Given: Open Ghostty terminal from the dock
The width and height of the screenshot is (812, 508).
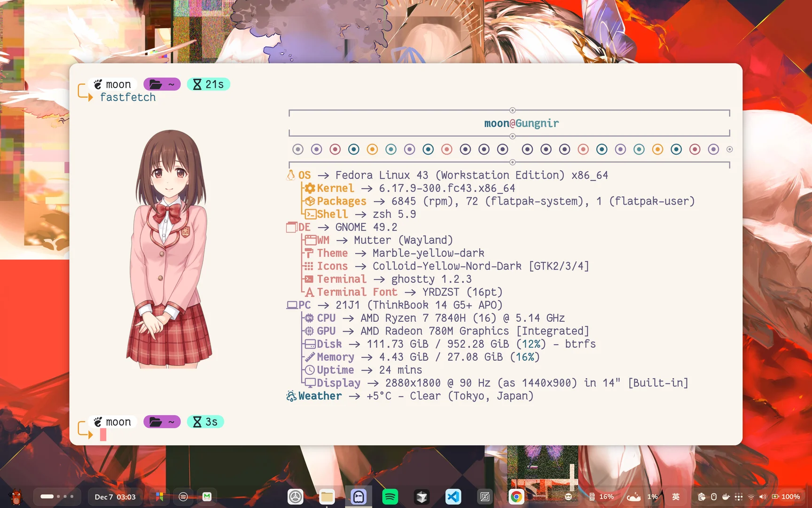Looking at the screenshot, I should 359,496.
